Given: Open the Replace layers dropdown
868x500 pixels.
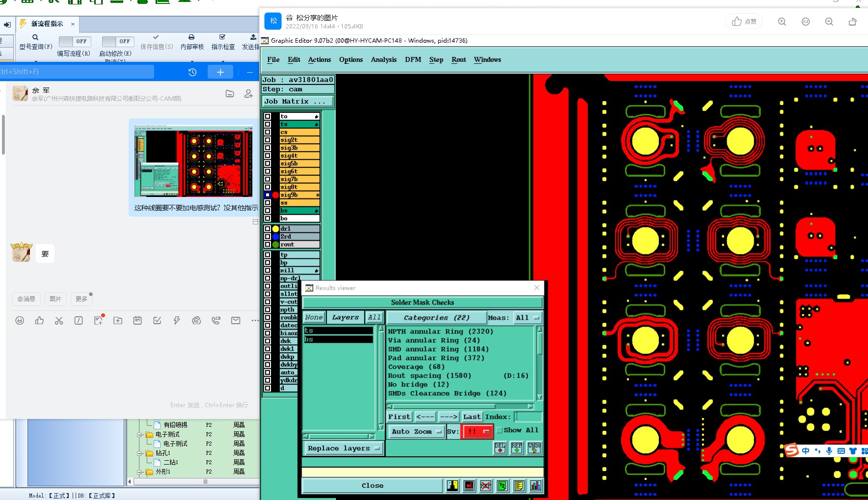Looking at the screenshot, I should coord(343,448).
